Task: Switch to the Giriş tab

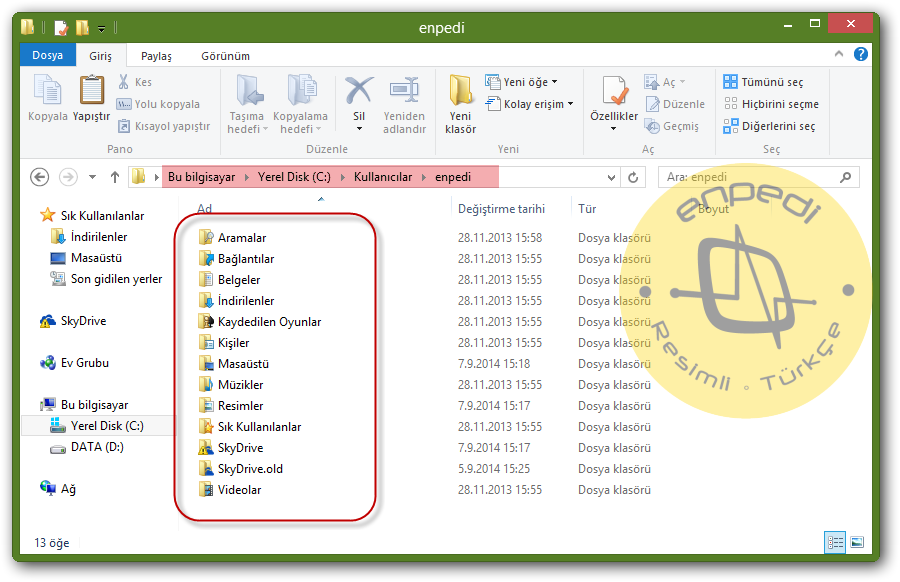Action: [x=100, y=56]
